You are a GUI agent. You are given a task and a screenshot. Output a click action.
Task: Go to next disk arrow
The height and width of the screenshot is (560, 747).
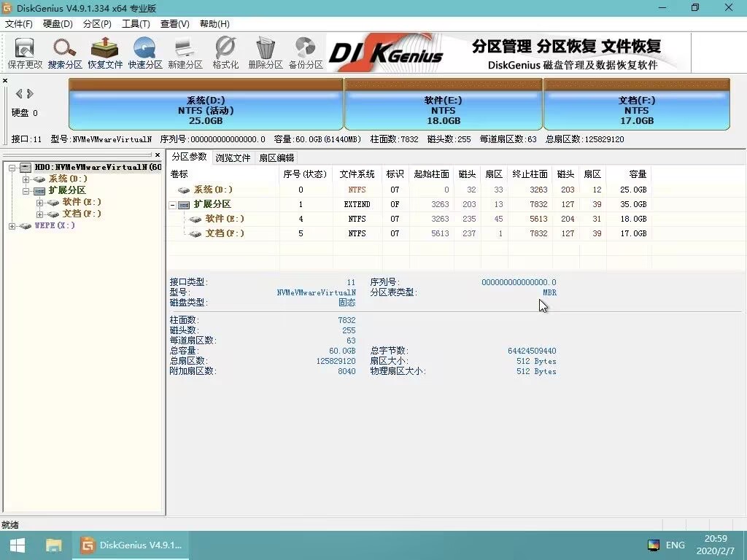[30, 94]
